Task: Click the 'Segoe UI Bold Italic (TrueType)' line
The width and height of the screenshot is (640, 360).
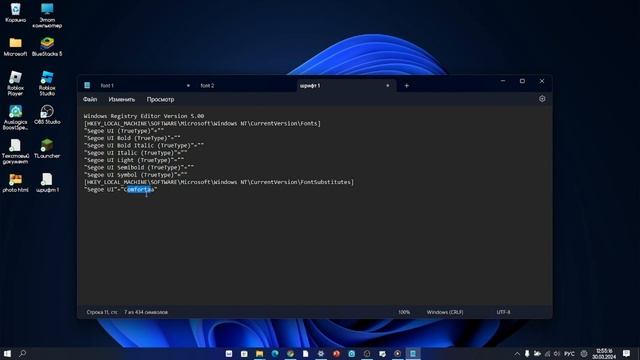Action: pos(144,146)
